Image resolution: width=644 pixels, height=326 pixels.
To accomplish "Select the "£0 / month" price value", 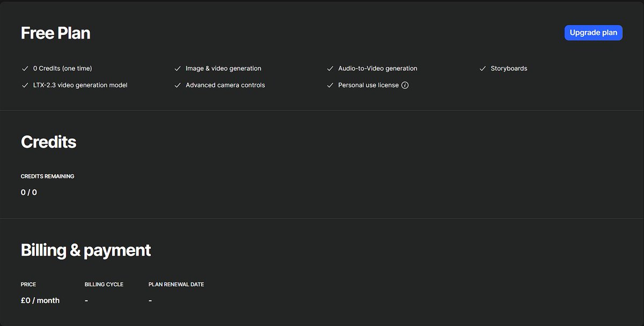I will [x=40, y=301].
